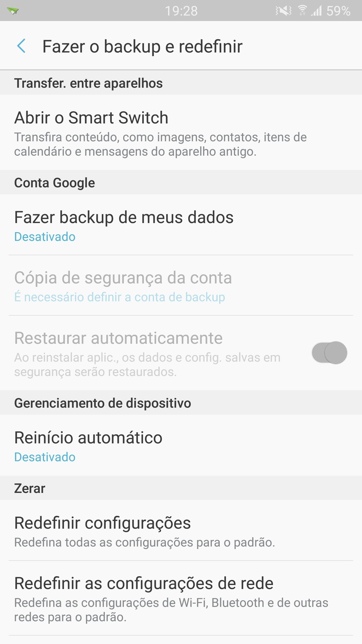The image size is (362, 644).
Task: Open Reinício automático setting
Action: [x=88, y=438]
